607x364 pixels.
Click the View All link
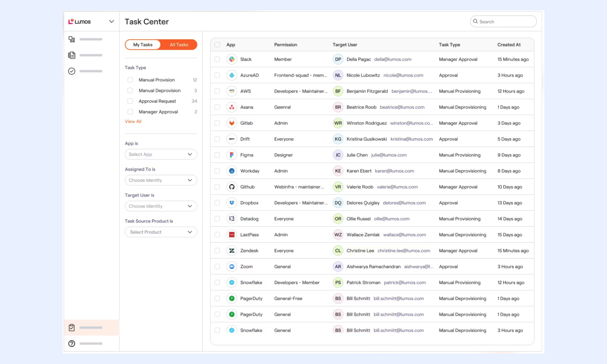click(133, 121)
